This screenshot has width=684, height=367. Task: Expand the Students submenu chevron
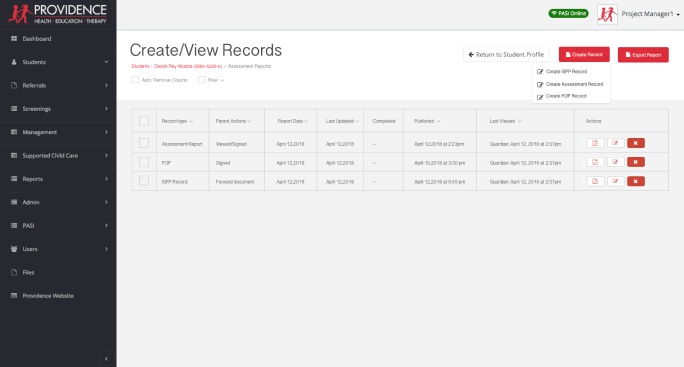(x=106, y=62)
